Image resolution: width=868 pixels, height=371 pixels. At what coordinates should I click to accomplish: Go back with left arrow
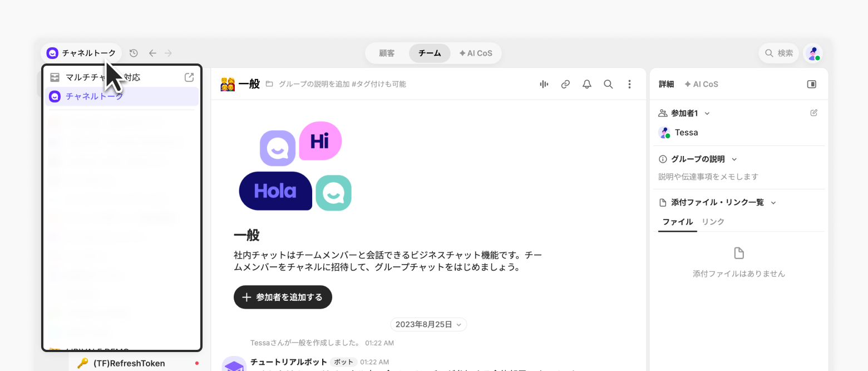pyautogui.click(x=152, y=53)
